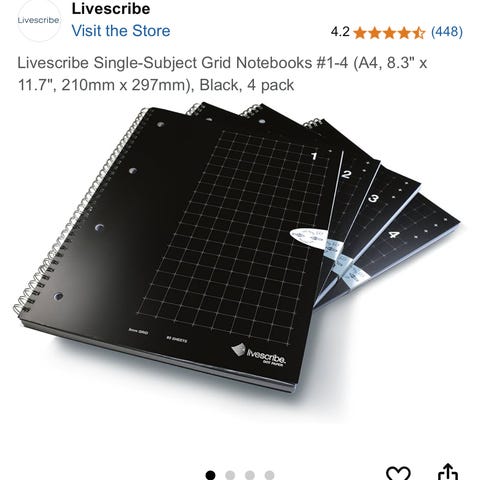Tap the share icon

[x=448, y=472]
